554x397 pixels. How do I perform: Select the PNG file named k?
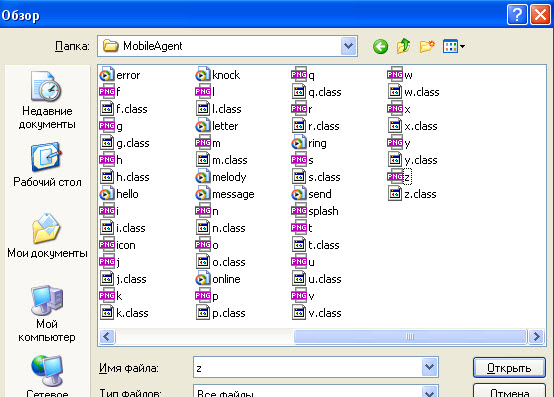tap(111, 296)
